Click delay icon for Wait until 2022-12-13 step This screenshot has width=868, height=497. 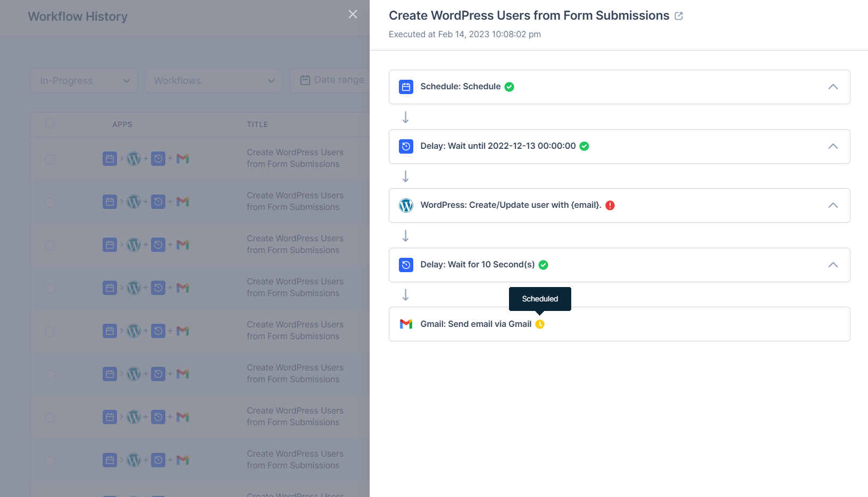(406, 146)
